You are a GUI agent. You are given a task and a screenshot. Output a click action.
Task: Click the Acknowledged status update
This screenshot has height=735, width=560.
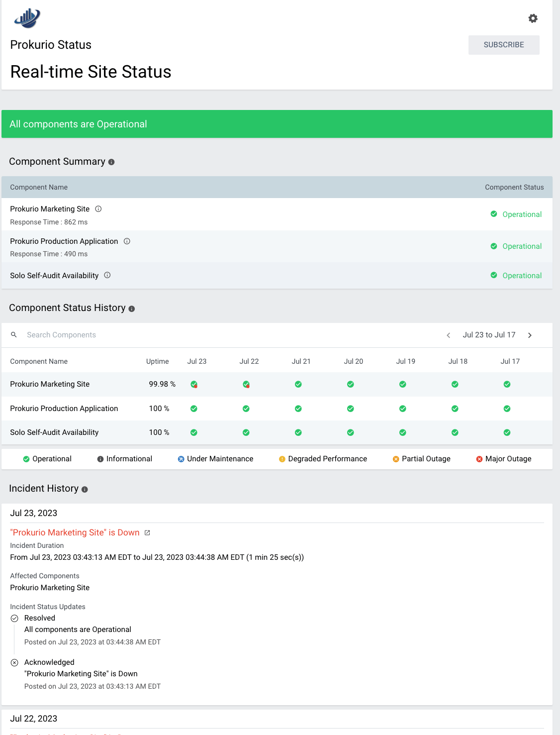coord(49,662)
